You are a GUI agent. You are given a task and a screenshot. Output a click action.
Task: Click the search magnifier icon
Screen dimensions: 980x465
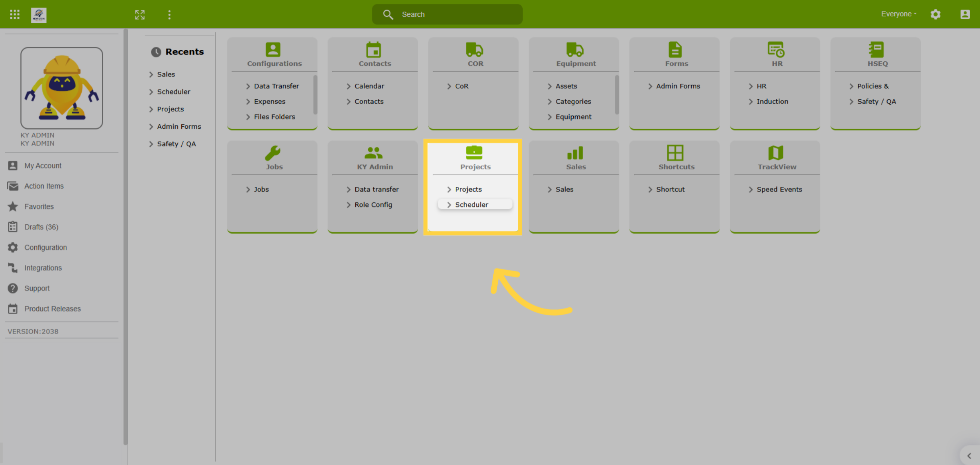388,15
